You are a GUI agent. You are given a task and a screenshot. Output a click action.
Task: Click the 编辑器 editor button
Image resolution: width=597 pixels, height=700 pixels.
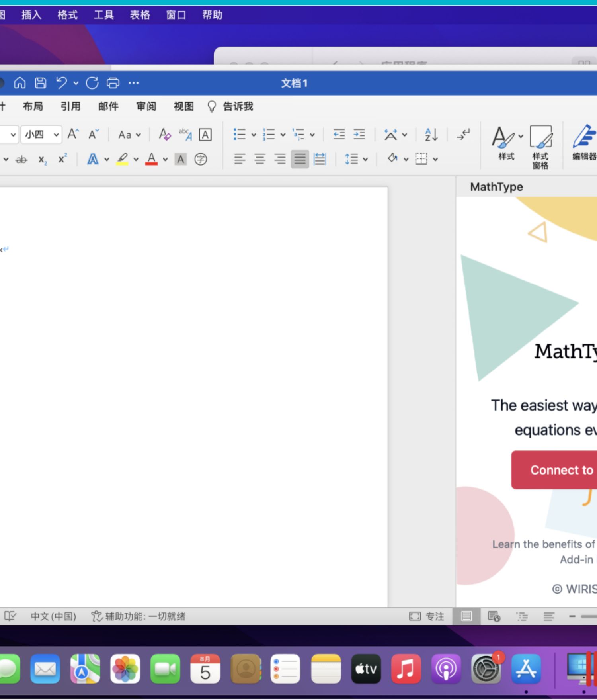(x=584, y=143)
